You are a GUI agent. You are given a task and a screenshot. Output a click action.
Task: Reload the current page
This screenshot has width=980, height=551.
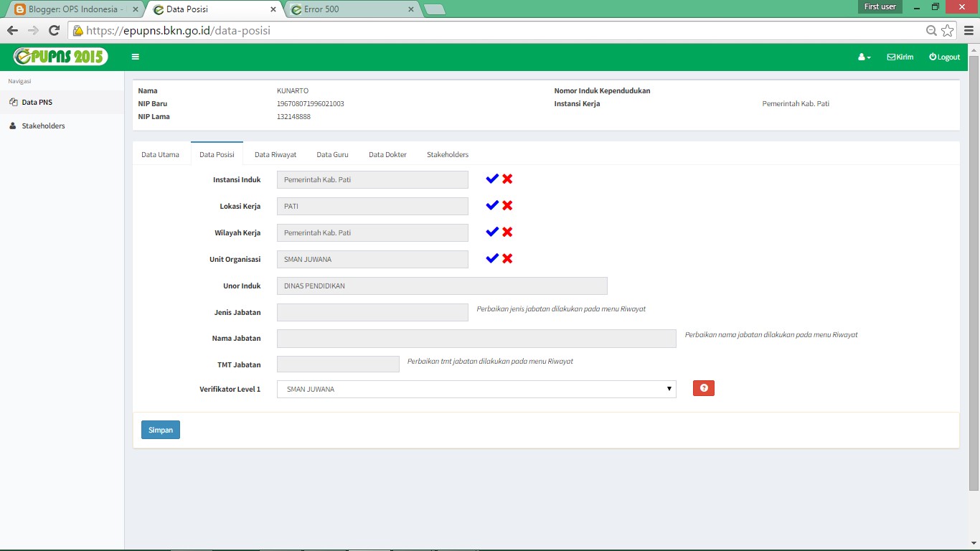(54, 30)
